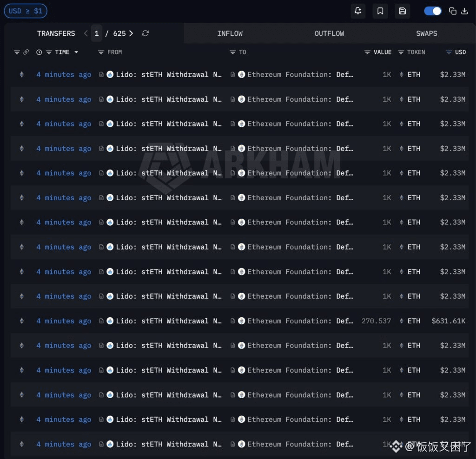Open the TIME column filter icon

pos(48,52)
